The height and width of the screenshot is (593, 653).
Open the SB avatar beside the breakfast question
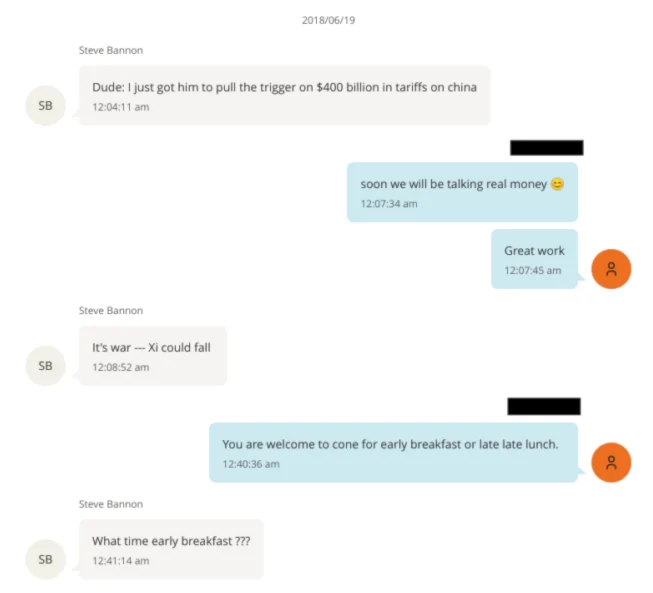click(45, 559)
